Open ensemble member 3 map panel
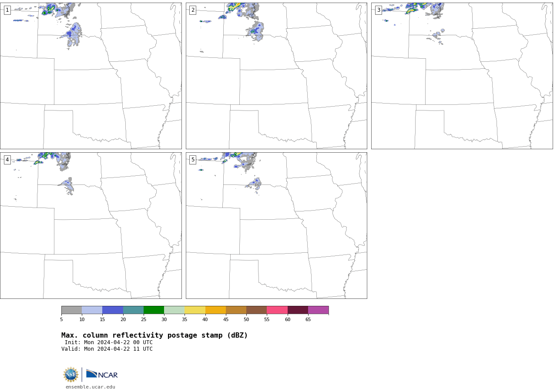 pyautogui.click(x=462, y=76)
